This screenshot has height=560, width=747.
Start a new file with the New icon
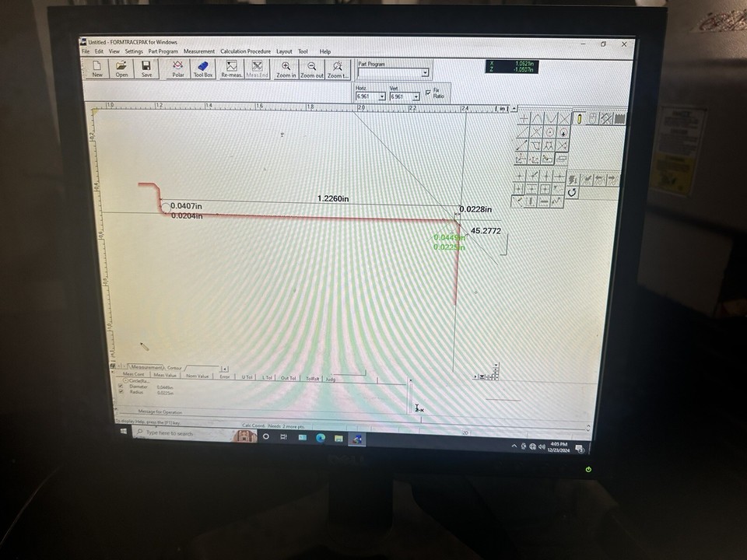(96, 69)
